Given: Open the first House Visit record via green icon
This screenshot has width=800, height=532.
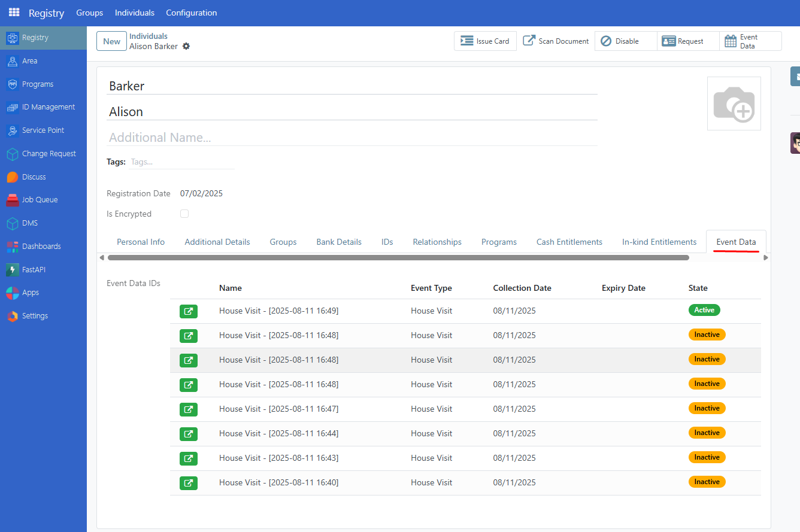Looking at the screenshot, I should point(189,311).
